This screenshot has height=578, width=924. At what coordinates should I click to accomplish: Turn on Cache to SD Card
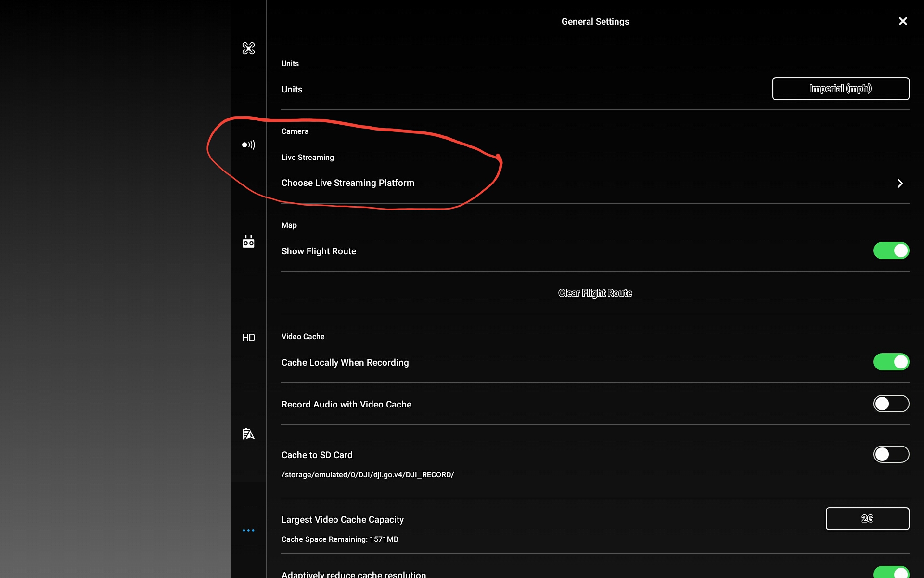coord(891,454)
